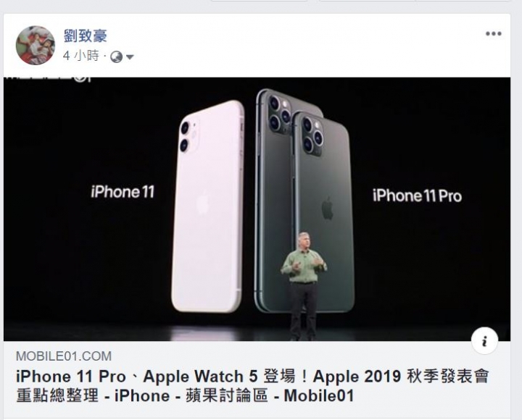Click the presenter standing on stage
The height and width of the screenshot is (420, 522).
point(304,286)
